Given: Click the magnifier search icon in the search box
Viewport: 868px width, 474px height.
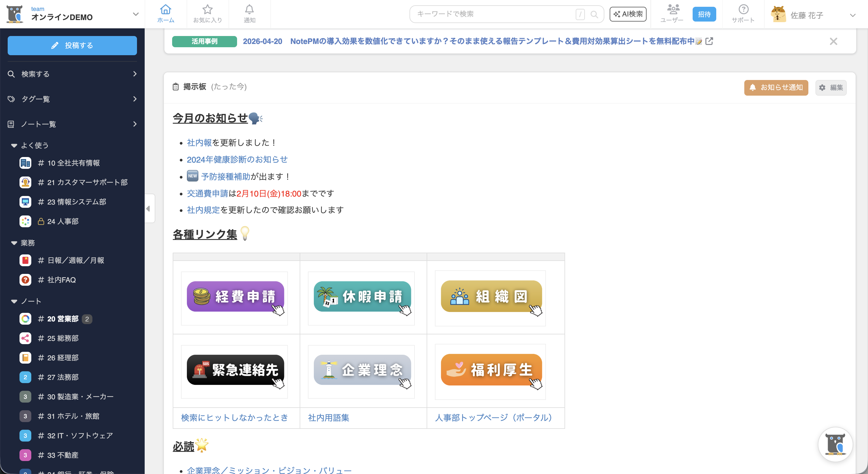Looking at the screenshot, I should pyautogui.click(x=594, y=14).
